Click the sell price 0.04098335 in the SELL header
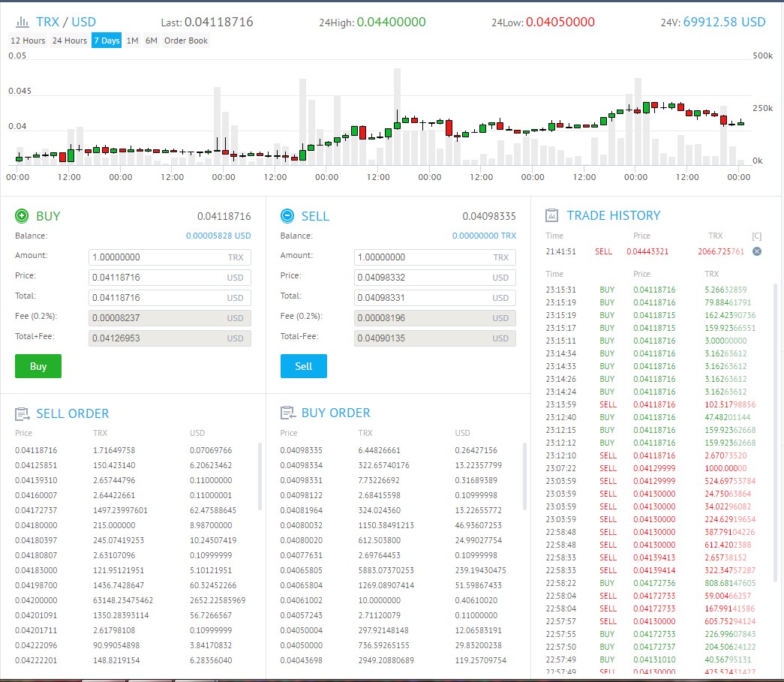 tap(489, 216)
